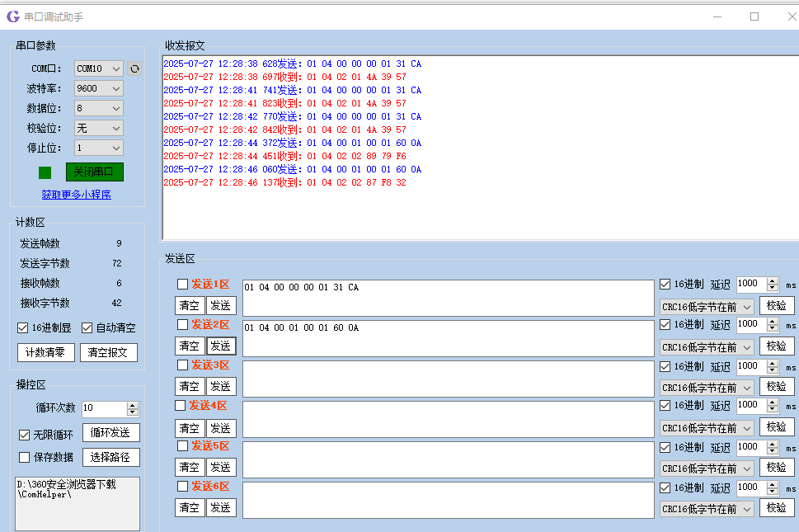Click the green connection status indicator
Viewport: 799px width, 532px height.
[x=45, y=172]
